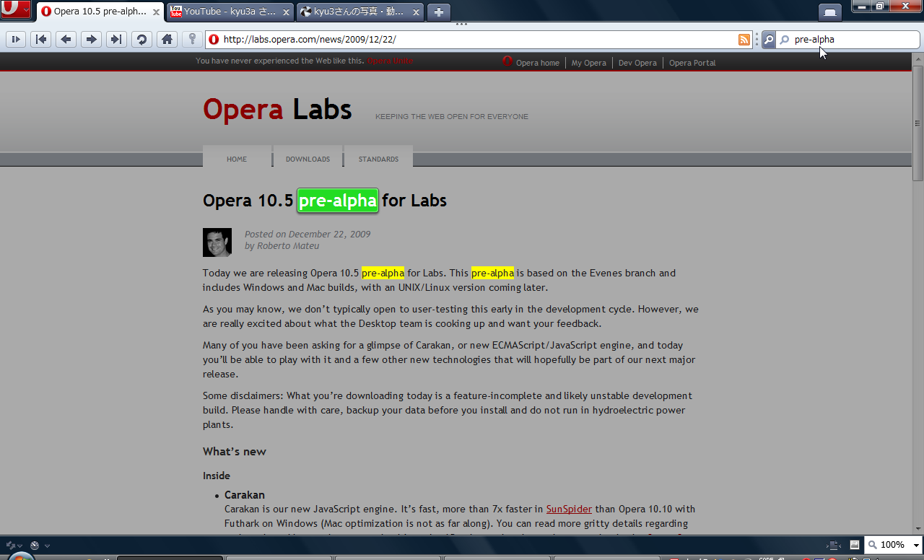Click the Fast Forward navigation button
This screenshot has width=924, height=560.
(x=116, y=39)
